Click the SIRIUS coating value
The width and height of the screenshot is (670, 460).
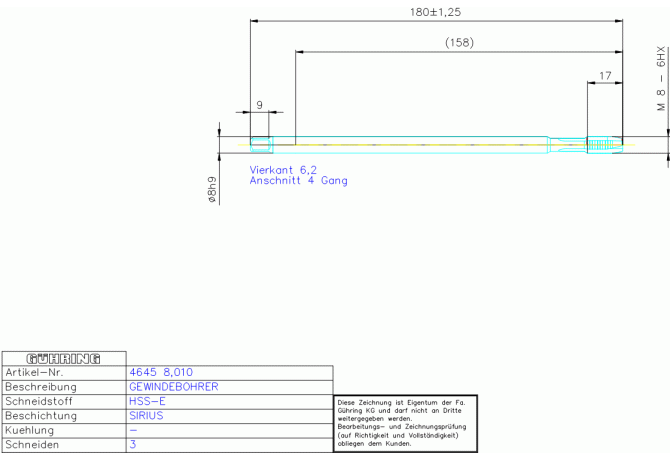point(146,415)
